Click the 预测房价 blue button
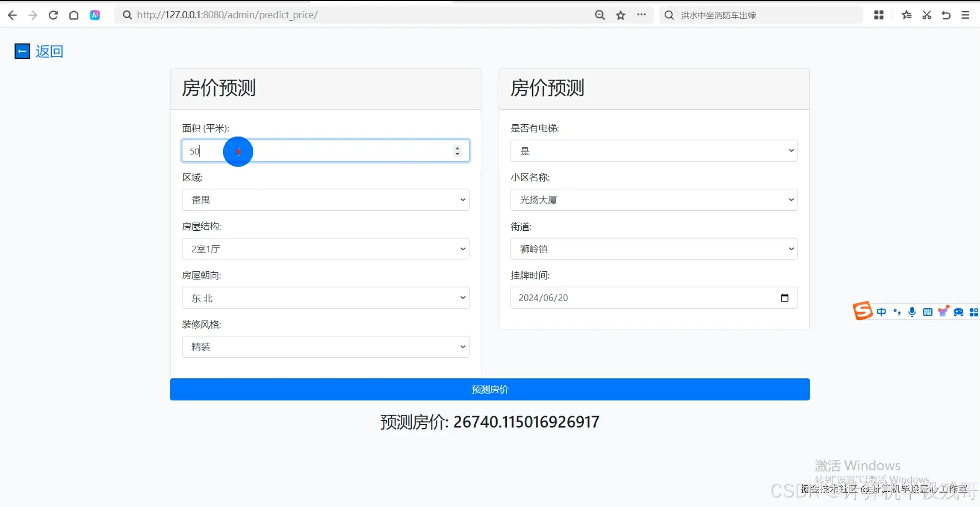The width and height of the screenshot is (980, 507). [x=490, y=389]
